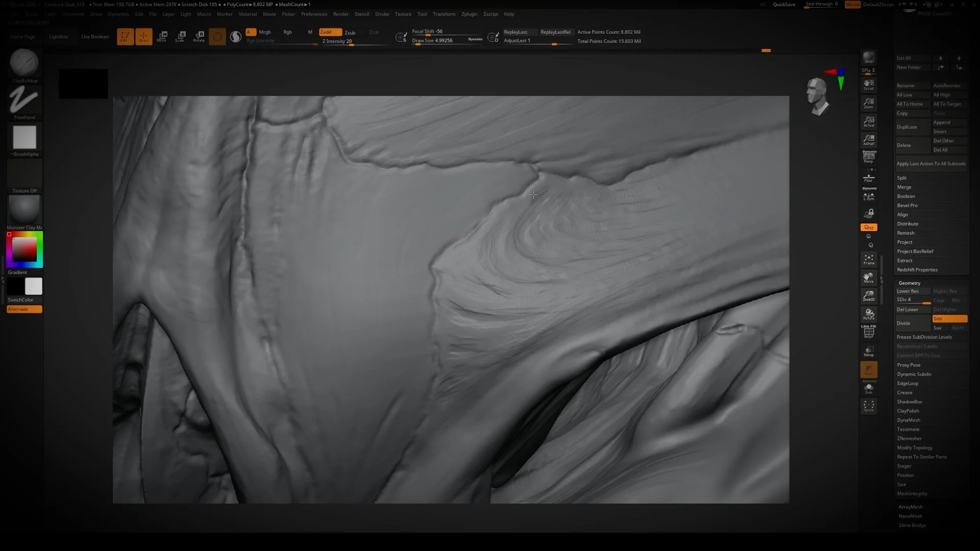Expand the DynaMesh section
Viewport: 980px width, 551px height.
pyautogui.click(x=909, y=420)
